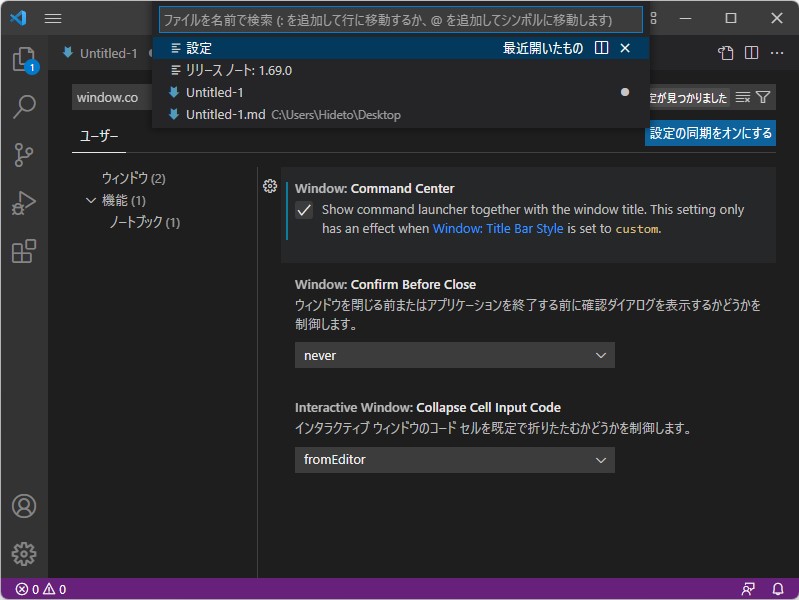
Task: Click the Interactive Window: Collapse Cell Input Code title
Action: point(428,407)
